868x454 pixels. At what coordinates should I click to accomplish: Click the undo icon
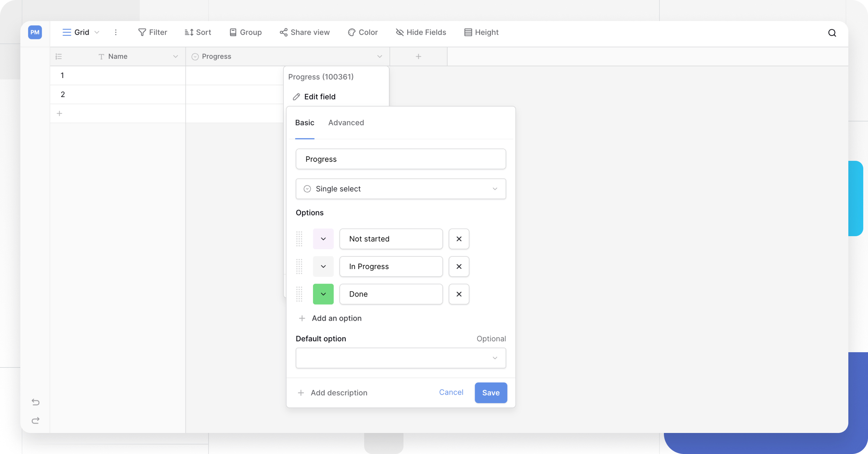[x=35, y=402]
